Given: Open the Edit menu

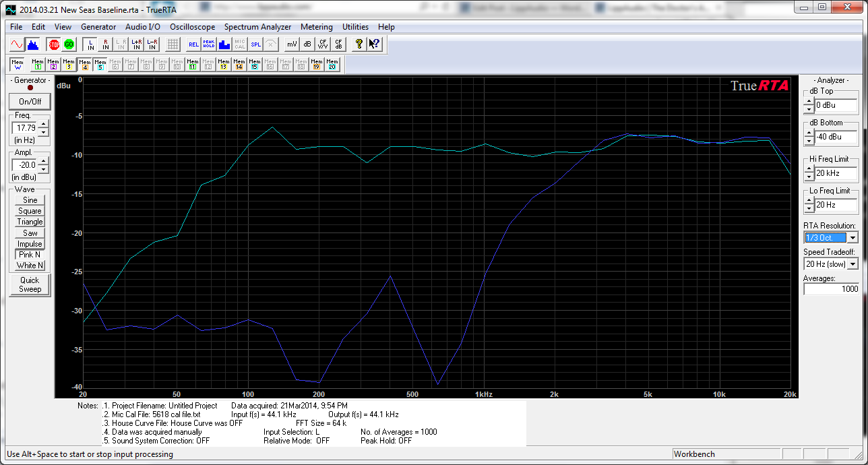Looking at the screenshot, I should 38,27.
